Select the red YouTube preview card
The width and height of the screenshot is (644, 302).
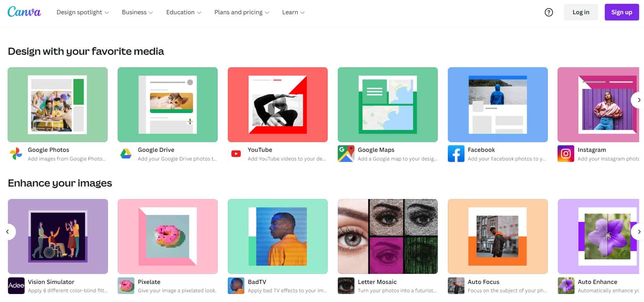pyautogui.click(x=278, y=105)
